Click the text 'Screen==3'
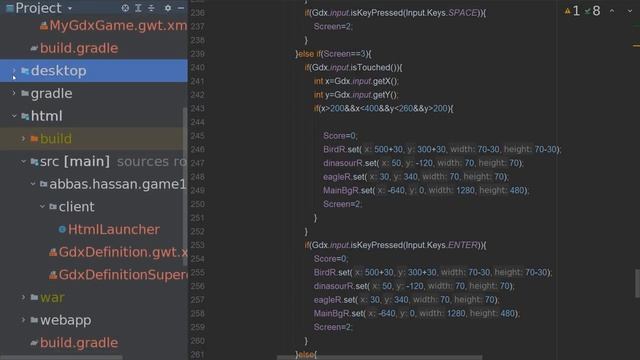The height and width of the screenshot is (360, 640). click(x=344, y=54)
